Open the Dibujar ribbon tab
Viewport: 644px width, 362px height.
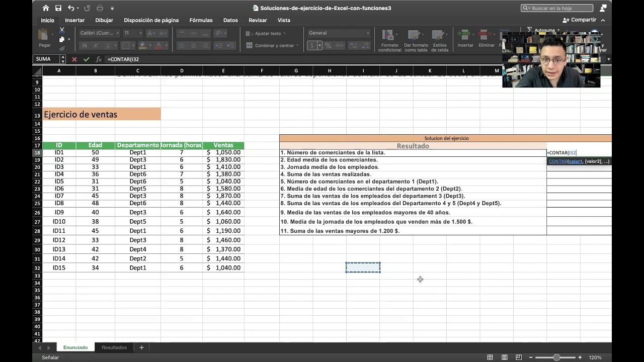pyautogui.click(x=104, y=20)
